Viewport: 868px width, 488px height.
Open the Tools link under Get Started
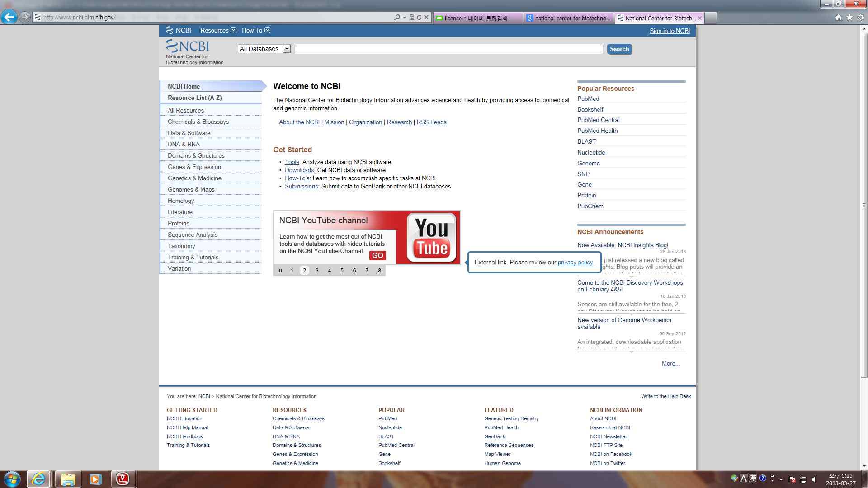(x=292, y=161)
